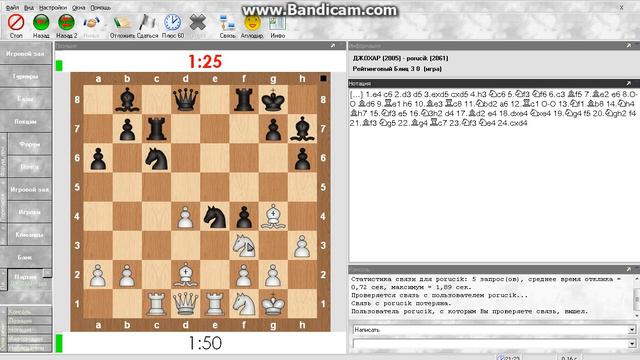
Task: Select the black knight on e4
Action: [215, 216]
